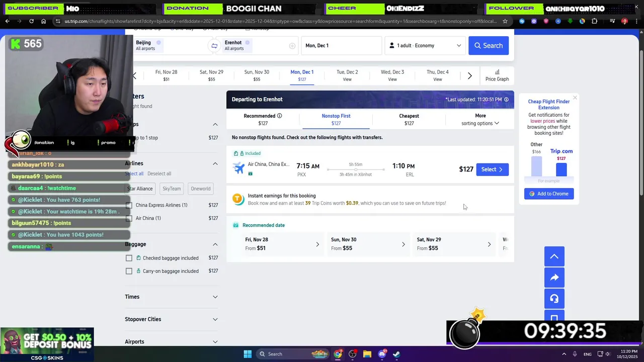
Task: Select the Fri, Nov 28 $51 date tab
Action: (x=166, y=75)
